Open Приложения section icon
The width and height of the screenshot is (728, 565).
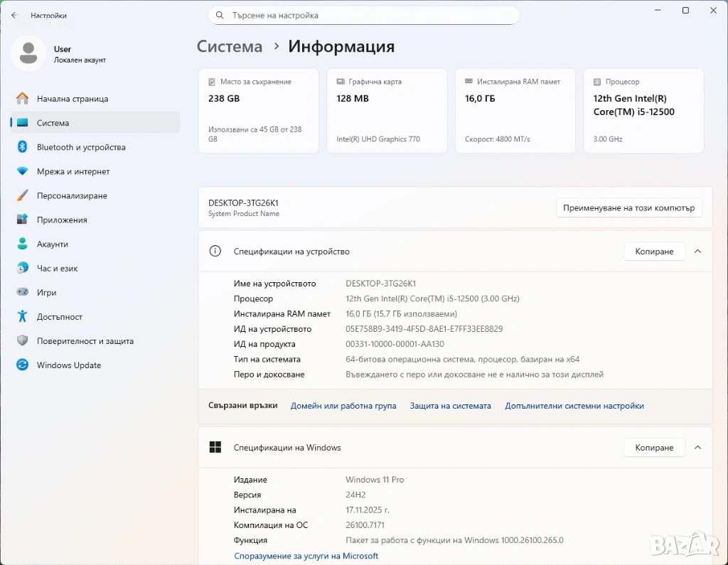click(x=23, y=220)
